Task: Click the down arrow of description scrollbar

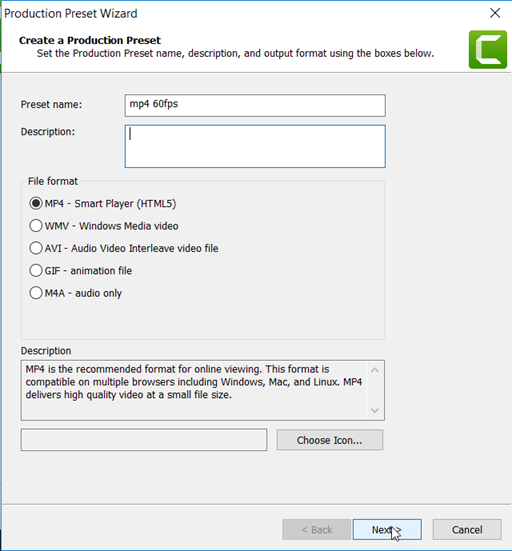Action: click(375, 410)
